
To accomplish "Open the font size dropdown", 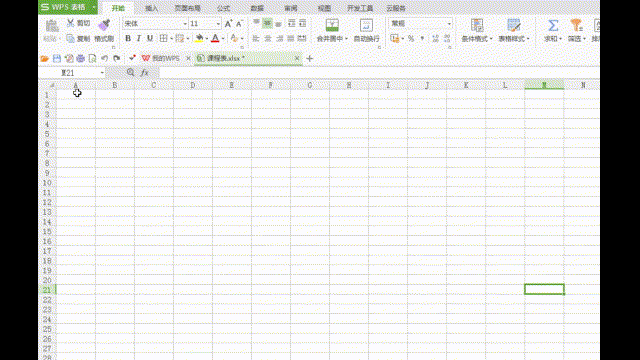I will pyautogui.click(x=218, y=24).
